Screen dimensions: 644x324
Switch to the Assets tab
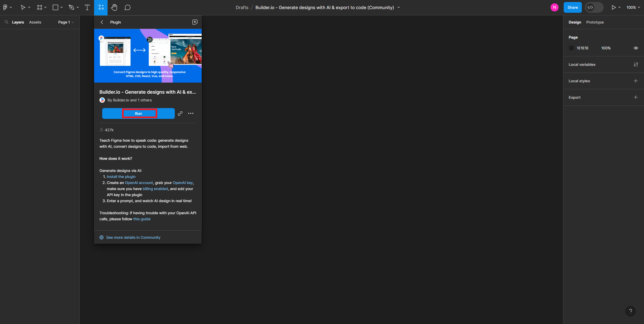click(35, 22)
